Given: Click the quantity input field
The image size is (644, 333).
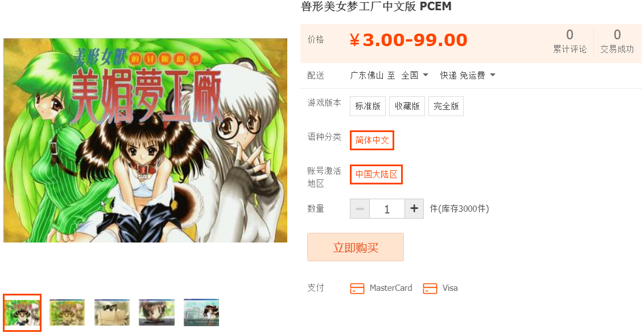Looking at the screenshot, I should coord(387,208).
